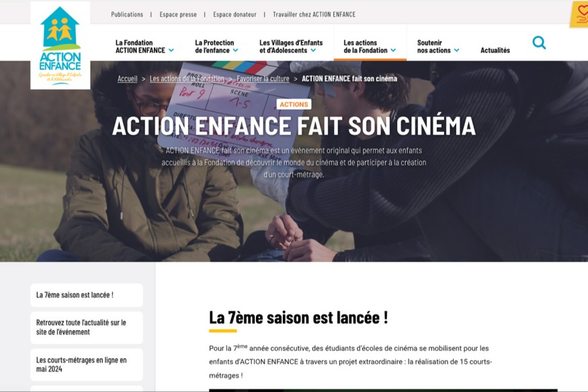The image size is (588, 392).
Task: Jump to La 7ème saison est lancée section
Action: click(x=87, y=295)
